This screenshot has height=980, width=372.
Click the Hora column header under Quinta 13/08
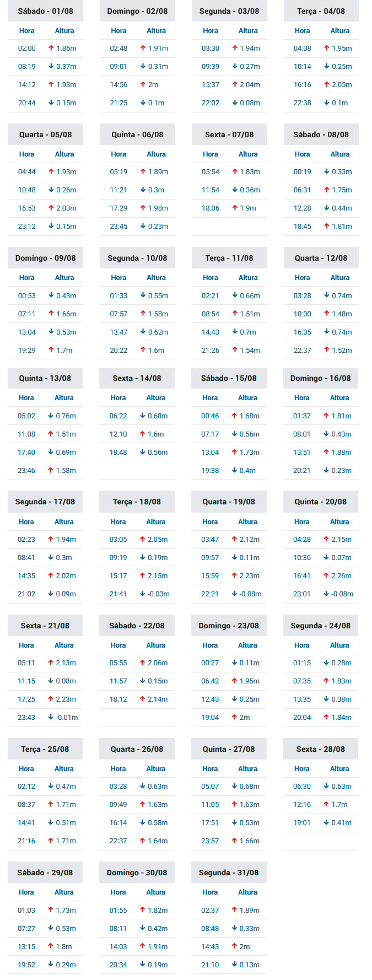[26, 397]
